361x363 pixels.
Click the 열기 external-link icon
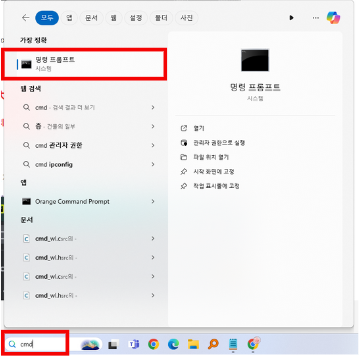[x=184, y=128]
